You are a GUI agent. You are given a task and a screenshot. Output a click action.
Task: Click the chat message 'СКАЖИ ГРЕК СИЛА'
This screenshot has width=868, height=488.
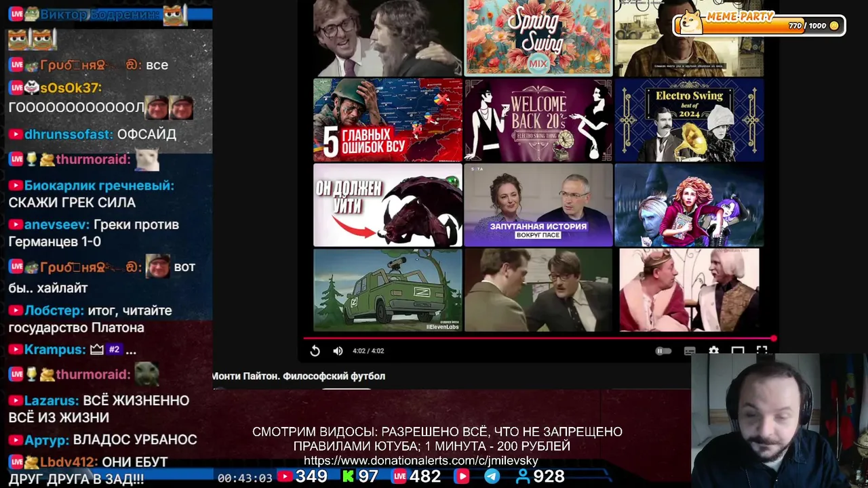coord(72,203)
